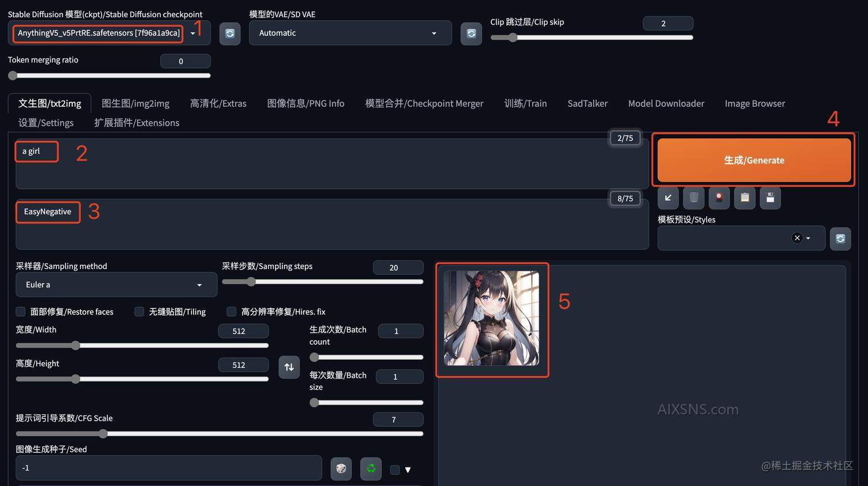Refresh the SD VAE list

pyautogui.click(x=471, y=33)
